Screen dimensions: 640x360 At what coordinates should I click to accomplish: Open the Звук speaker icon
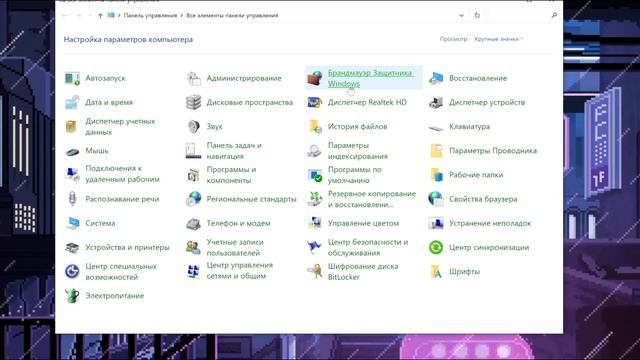(x=193, y=127)
